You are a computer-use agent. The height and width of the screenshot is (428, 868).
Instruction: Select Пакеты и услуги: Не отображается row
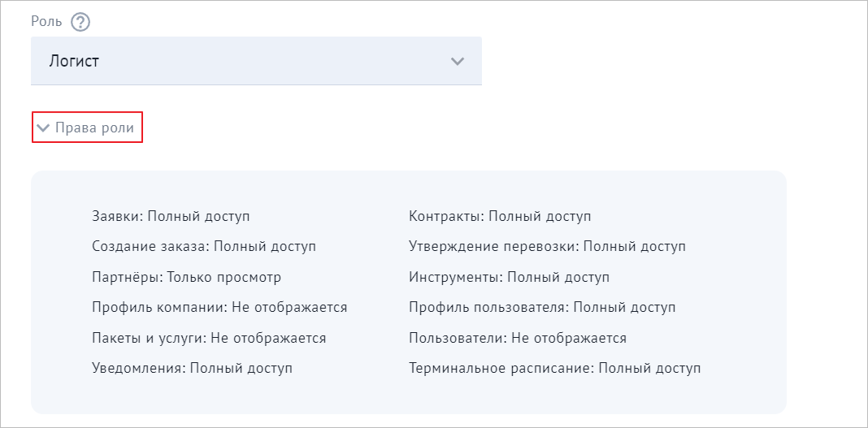click(209, 337)
